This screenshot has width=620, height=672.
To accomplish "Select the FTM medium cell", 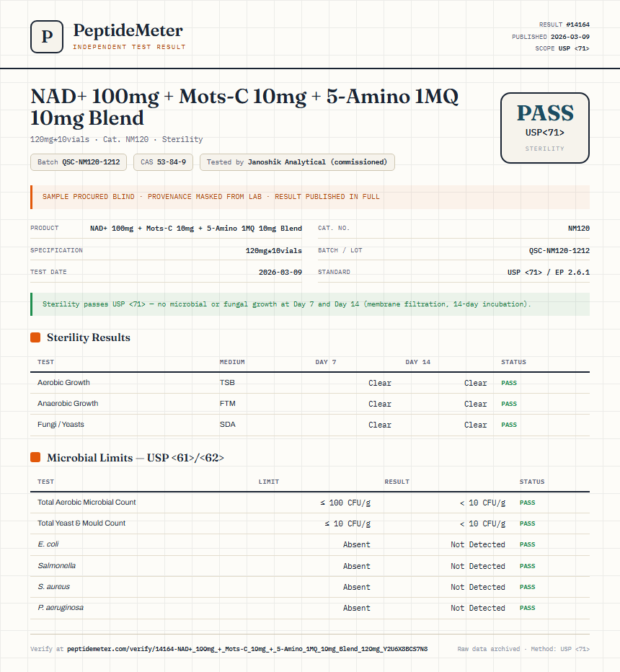I will 228,404.
